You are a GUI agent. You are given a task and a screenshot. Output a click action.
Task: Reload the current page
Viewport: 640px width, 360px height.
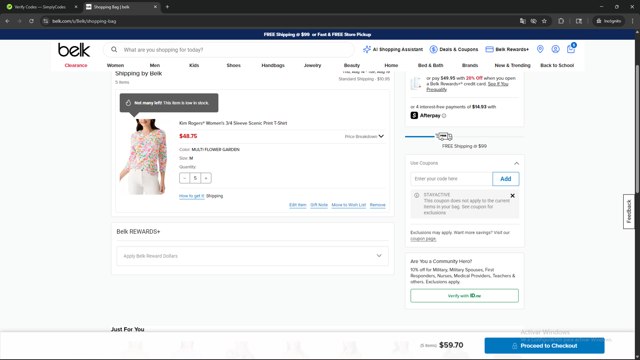31,21
